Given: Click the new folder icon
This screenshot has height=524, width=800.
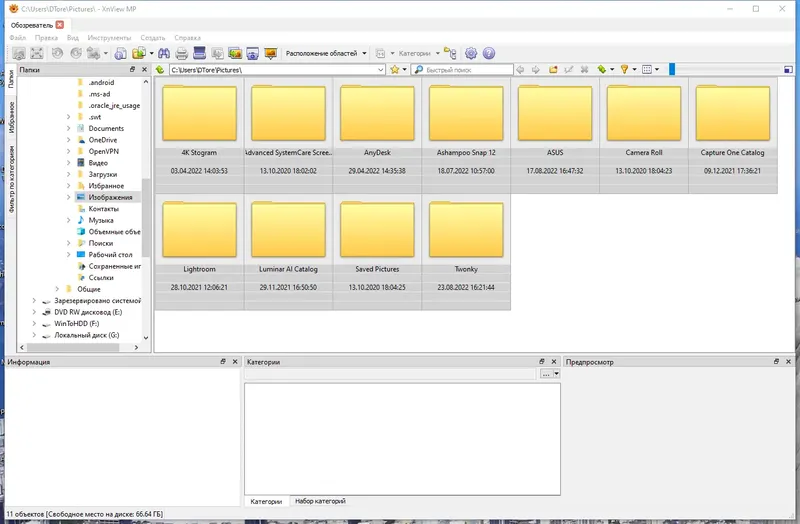Looking at the screenshot, I should pyautogui.click(x=553, y=69).
